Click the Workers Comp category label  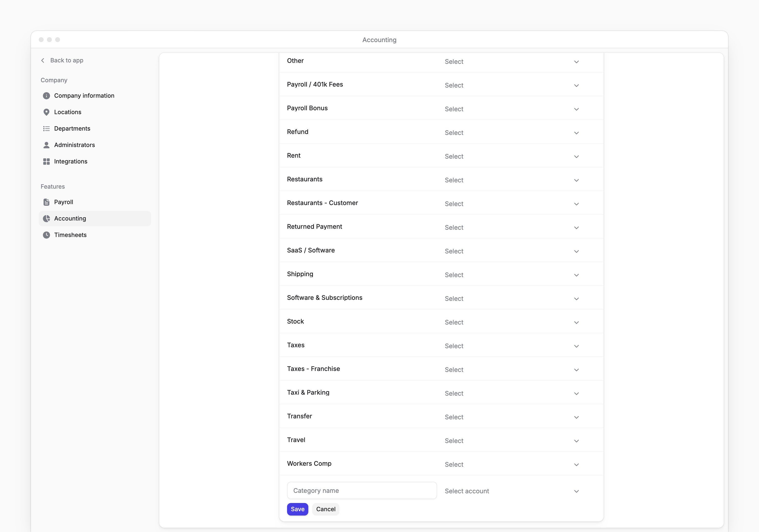(x=309, y=464)
